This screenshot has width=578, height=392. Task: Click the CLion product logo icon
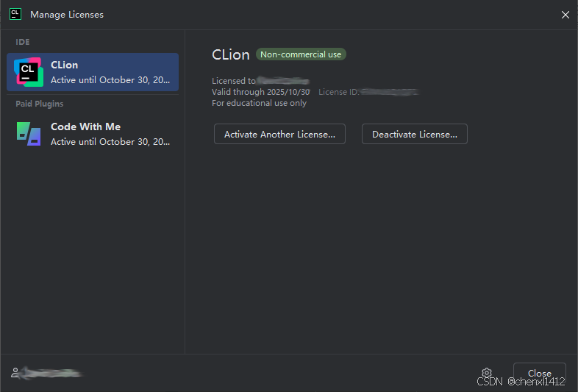coord(29,72)
